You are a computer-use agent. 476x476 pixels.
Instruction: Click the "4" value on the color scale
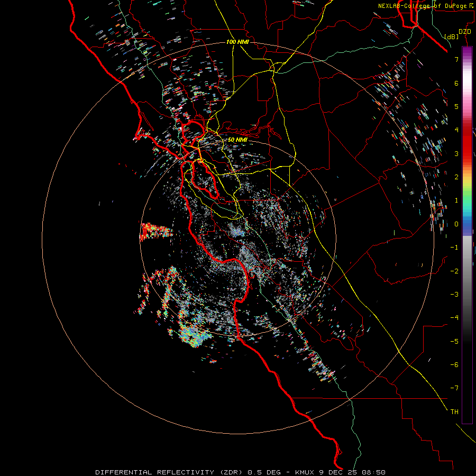tap(456, 130)
